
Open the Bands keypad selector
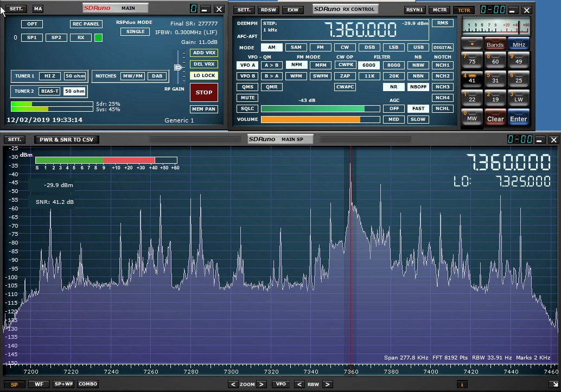pos(495,43)
